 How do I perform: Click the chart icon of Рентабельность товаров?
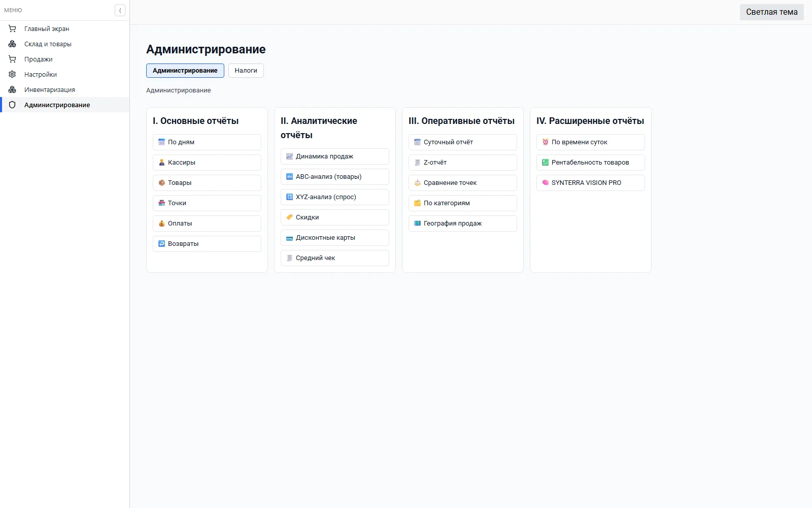(546, 163)
